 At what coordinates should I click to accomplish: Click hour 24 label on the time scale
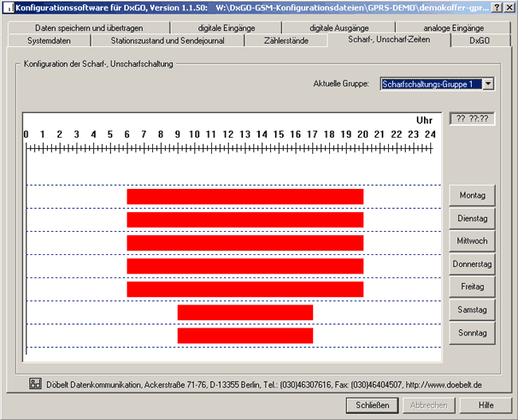point(430,135)
